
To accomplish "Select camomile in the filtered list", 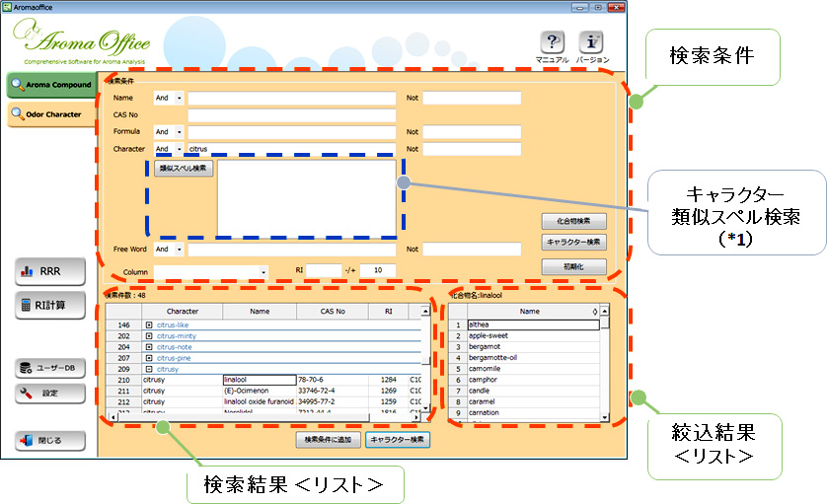I will 533,369.
